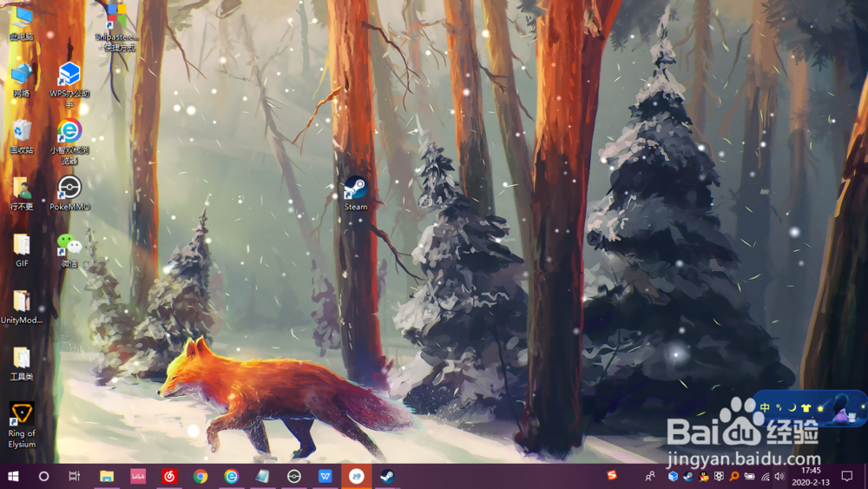
Task: Open the PokeMMO desktop shortcut
Action: coord(69,194)
